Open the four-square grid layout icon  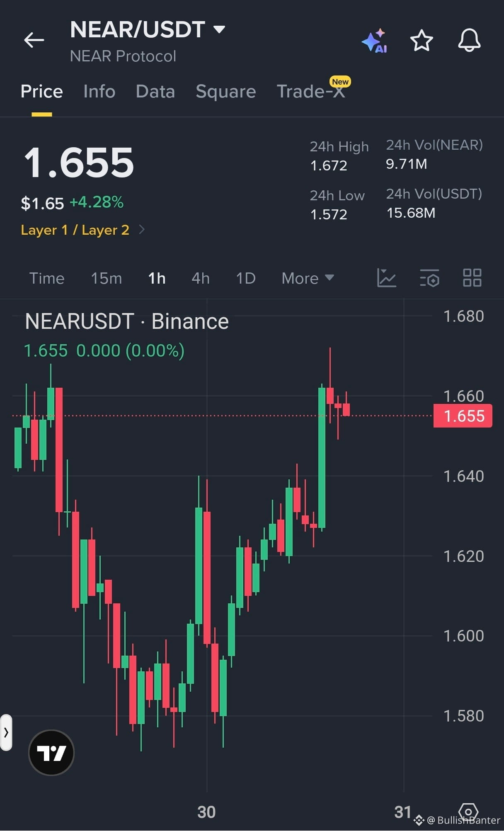pos(472,278)
